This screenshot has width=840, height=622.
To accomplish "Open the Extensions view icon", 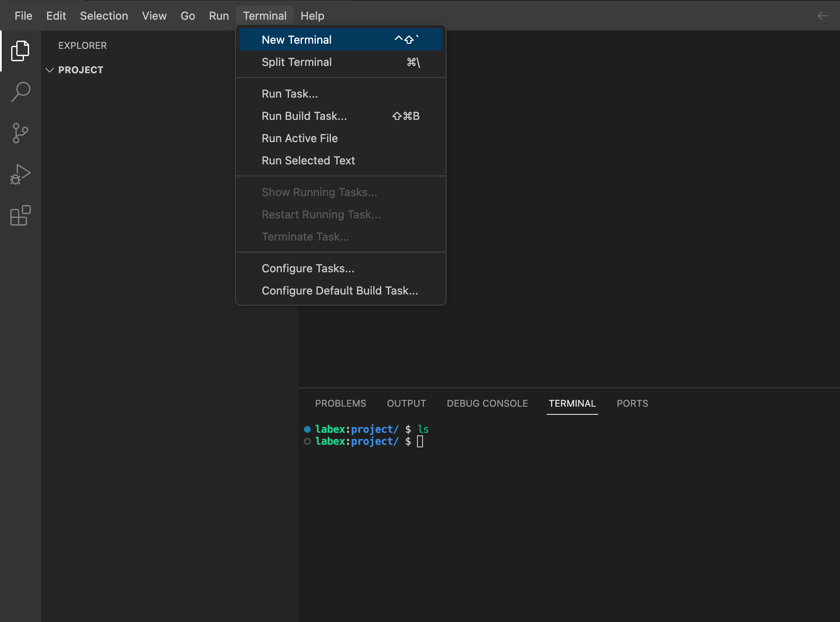I will point(20,215).
